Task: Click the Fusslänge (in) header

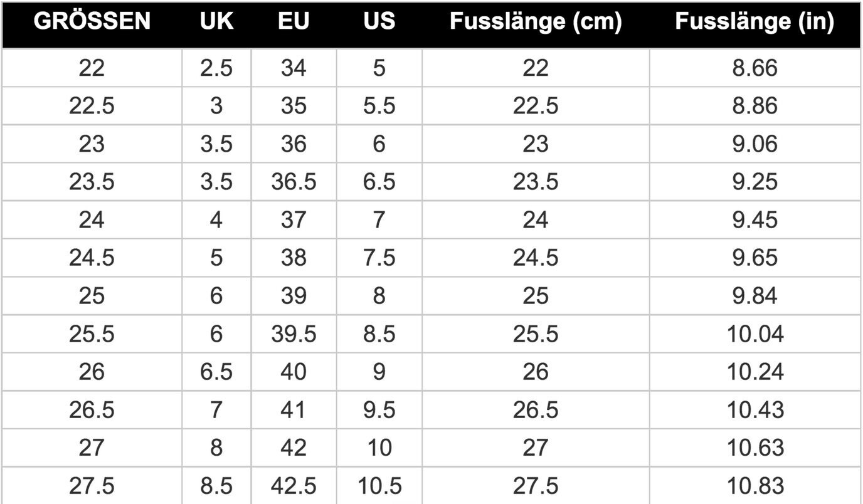Action: pyautogui.click(x=754, y=22)
